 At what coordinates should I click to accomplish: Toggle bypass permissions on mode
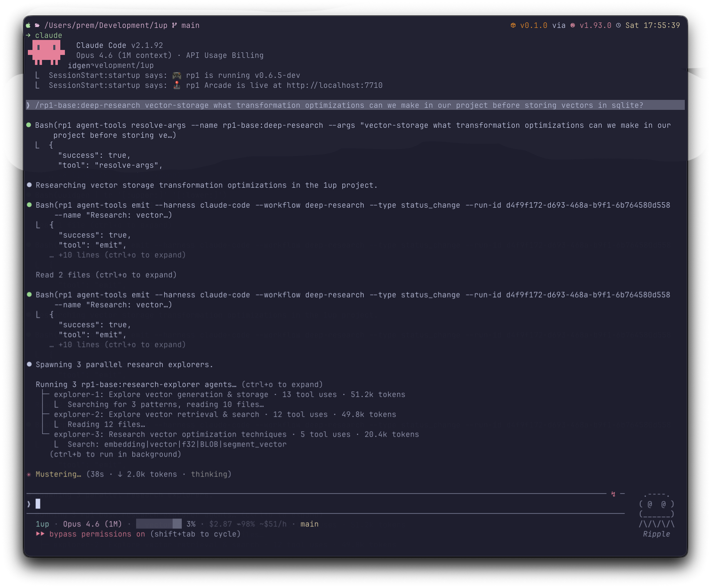(x=97, y=534)
